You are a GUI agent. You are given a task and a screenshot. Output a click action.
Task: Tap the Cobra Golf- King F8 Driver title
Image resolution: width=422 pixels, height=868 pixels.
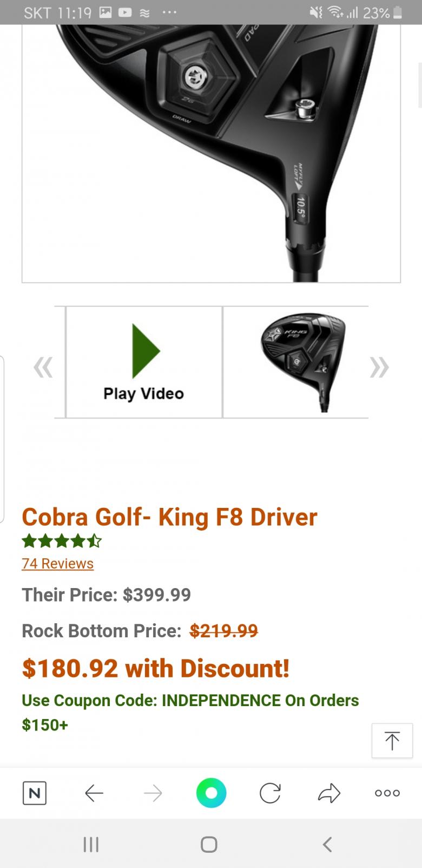pos(169,517)
